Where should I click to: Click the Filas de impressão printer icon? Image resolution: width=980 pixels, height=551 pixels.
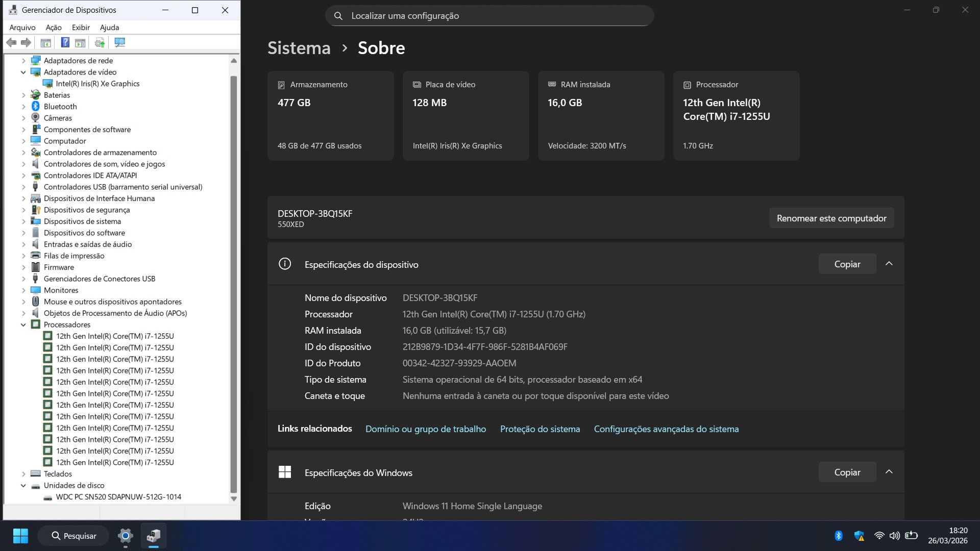[35, 256]
